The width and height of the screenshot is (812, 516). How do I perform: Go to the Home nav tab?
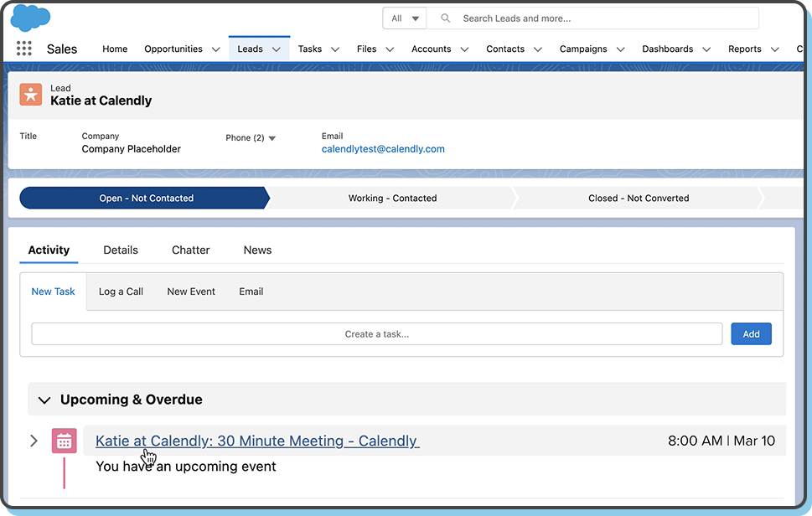click(x=115, y=49)
